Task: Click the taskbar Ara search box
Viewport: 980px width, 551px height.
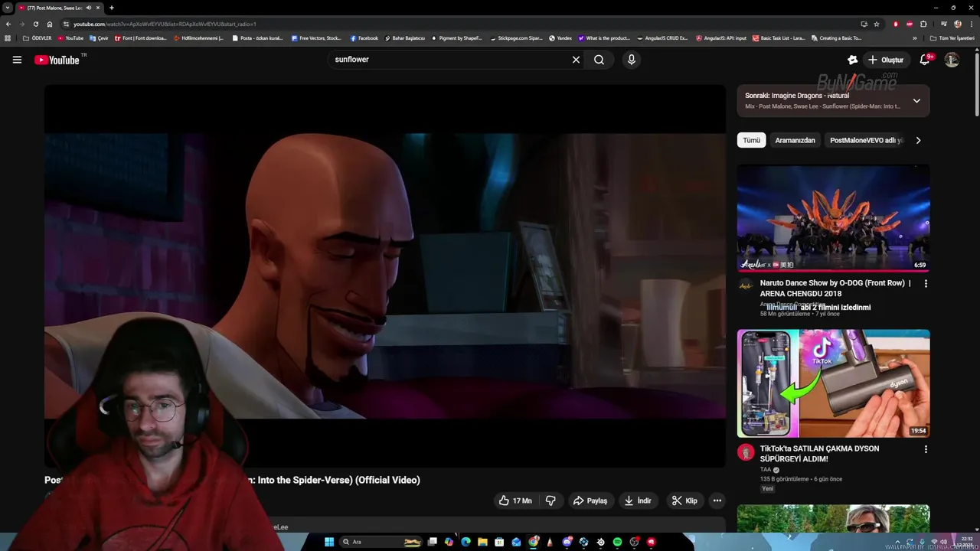Action: pyautogui.click(x=381, y=542)
